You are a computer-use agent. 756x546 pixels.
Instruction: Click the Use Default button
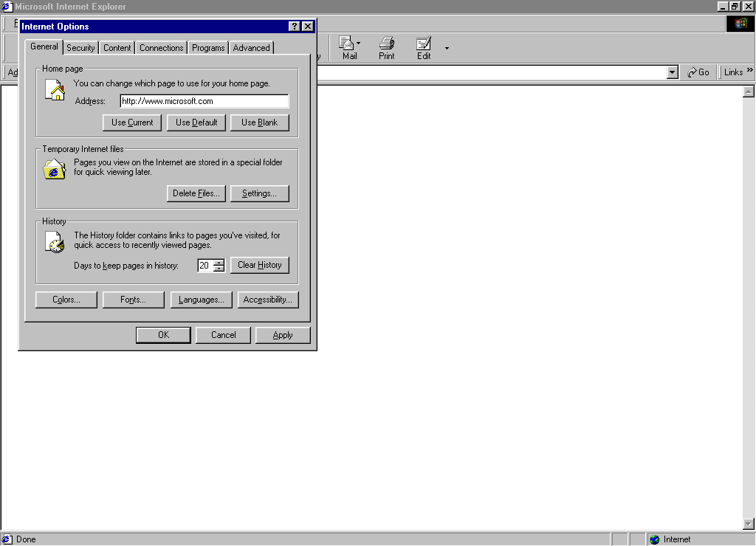click(196, 122)
